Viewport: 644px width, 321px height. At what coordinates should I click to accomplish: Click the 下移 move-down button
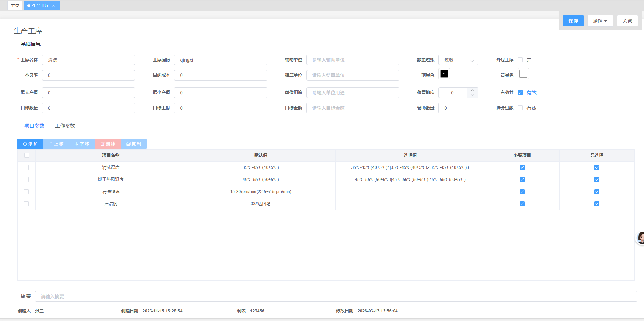pos(82,144)
